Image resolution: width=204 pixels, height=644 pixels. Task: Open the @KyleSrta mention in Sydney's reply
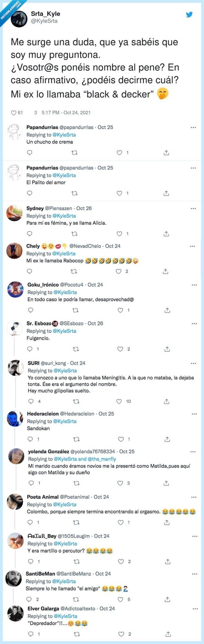(x=64, y=216)
